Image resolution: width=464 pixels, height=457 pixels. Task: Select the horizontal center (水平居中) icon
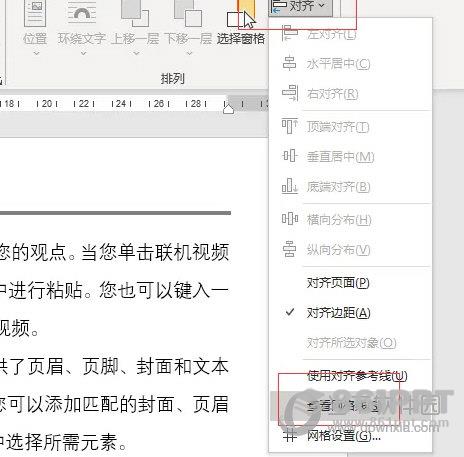click(x=289, y=63)
